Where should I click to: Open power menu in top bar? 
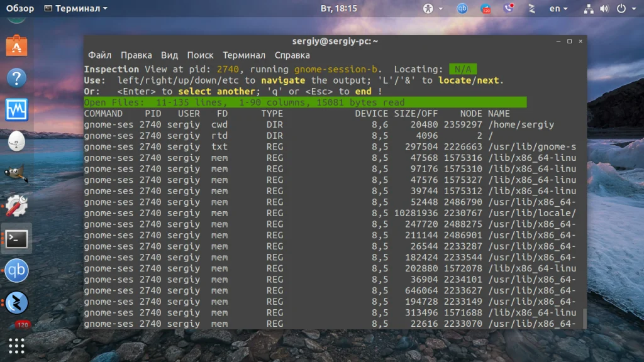pyautogui.click(x=621, y=8)
